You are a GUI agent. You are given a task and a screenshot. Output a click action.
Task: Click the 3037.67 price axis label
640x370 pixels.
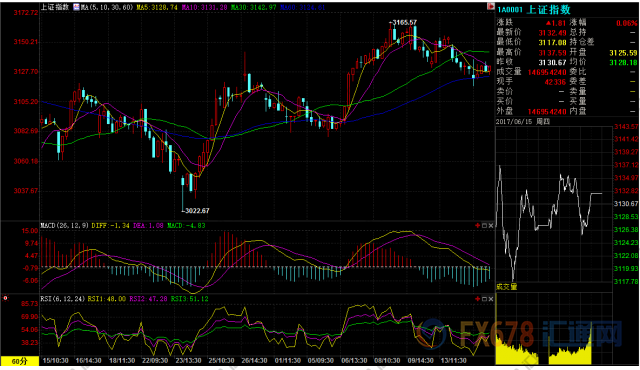[x=26, y=191]
